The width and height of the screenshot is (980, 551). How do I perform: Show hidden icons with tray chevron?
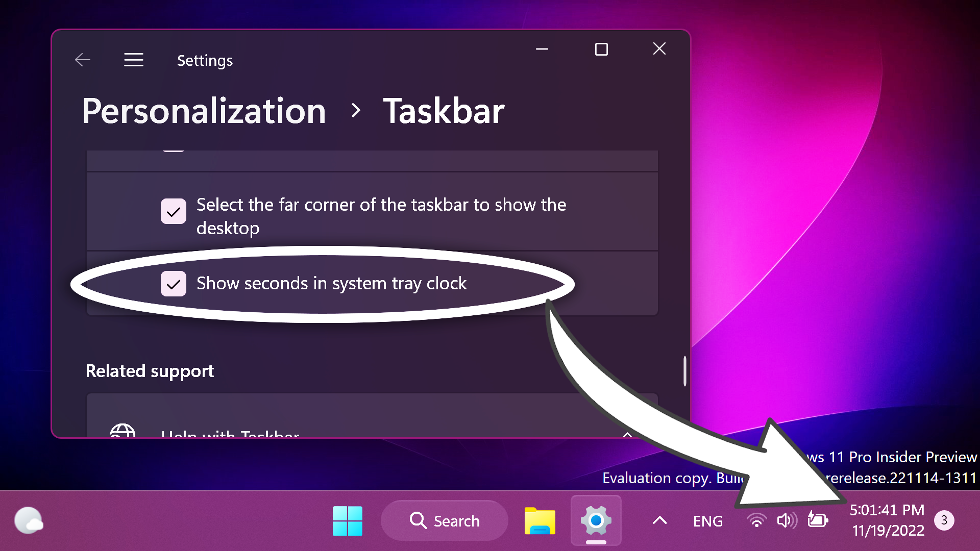660,521
